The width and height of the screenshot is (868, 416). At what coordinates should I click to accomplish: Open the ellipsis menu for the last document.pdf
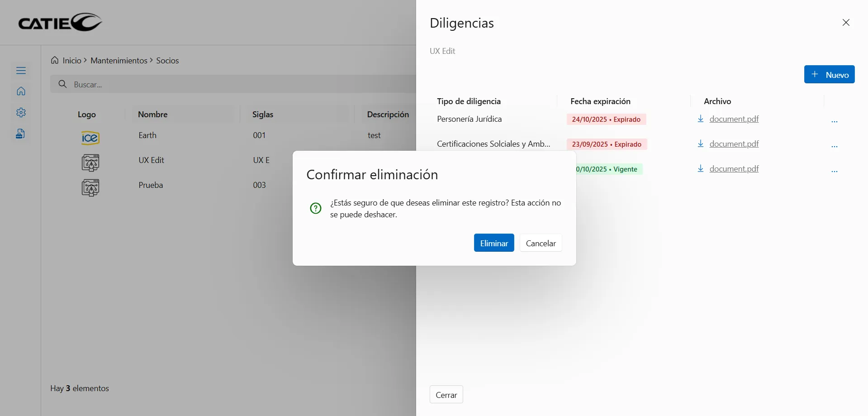835,171
